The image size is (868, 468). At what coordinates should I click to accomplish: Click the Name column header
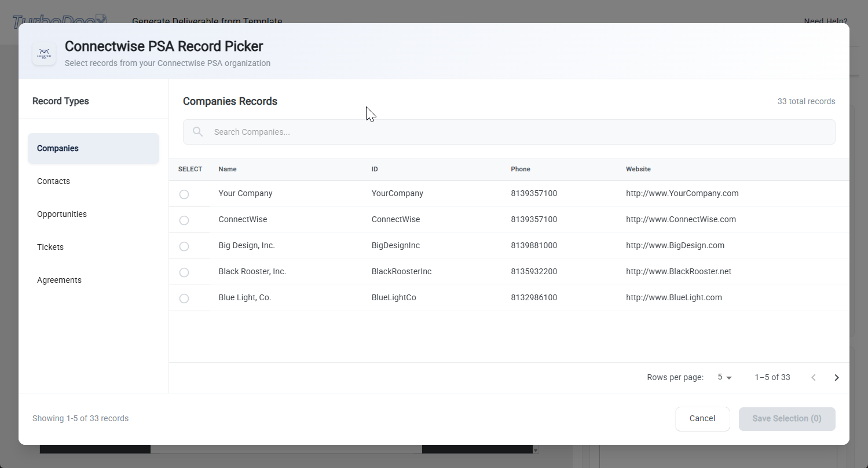point(228,169)
